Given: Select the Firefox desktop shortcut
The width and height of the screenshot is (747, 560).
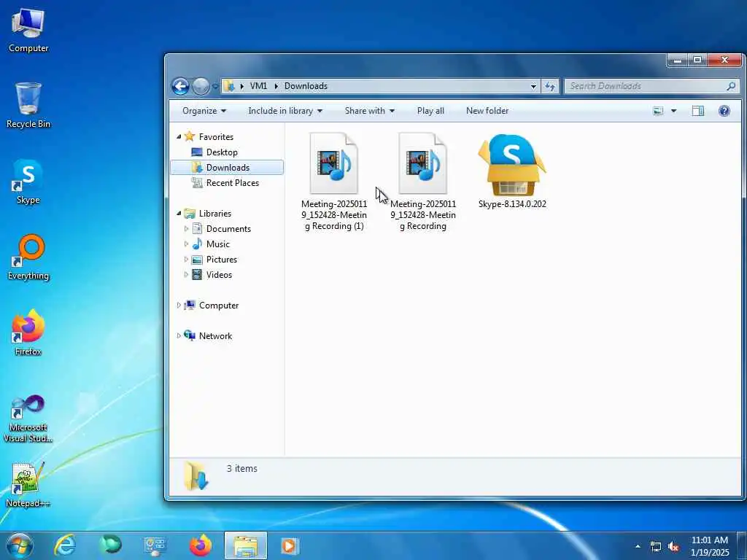Looking at the screenshot, I should click(x=28, y=332).
